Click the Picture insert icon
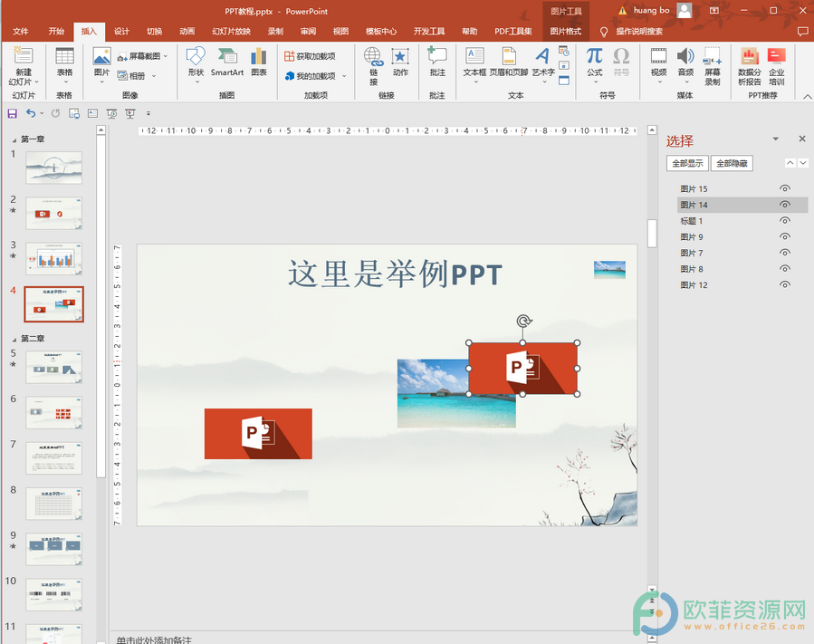The height and width of the screenshot is (644, 814). click(x=101, y=65)
